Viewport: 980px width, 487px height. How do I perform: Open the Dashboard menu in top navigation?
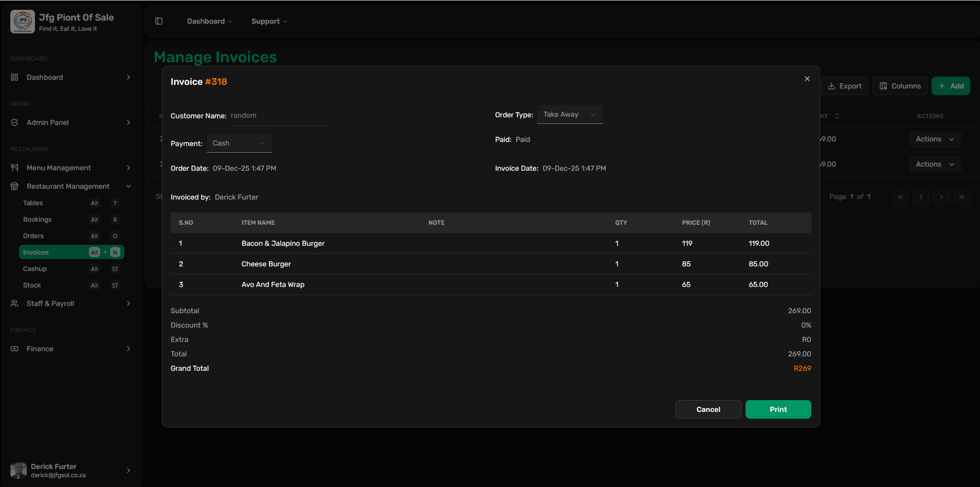209,21
